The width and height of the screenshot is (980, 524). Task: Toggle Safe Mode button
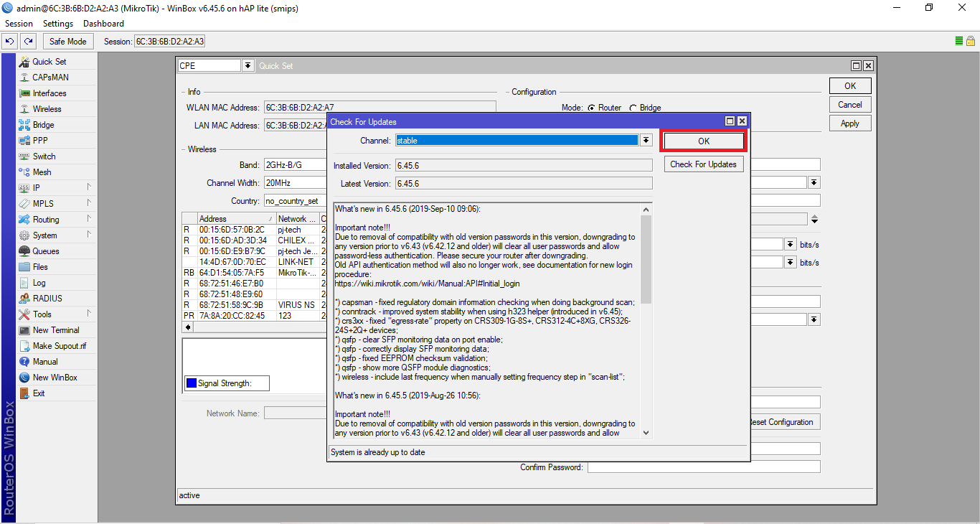coord(68,41)
